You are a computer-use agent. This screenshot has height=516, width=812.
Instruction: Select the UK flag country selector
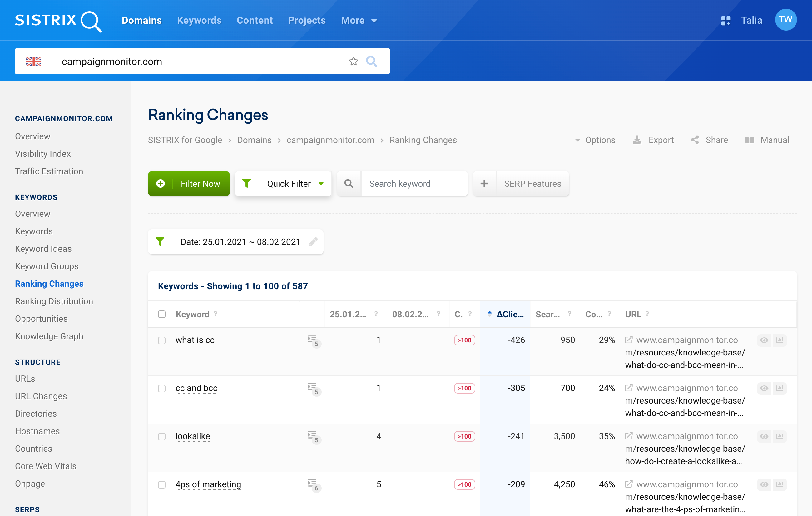point(34,62)
